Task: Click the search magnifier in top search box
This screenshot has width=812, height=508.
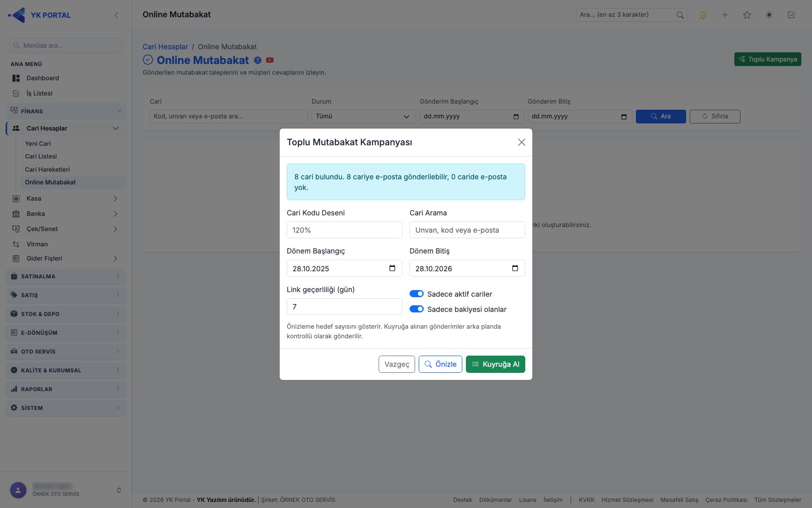Action: (680, 15)
